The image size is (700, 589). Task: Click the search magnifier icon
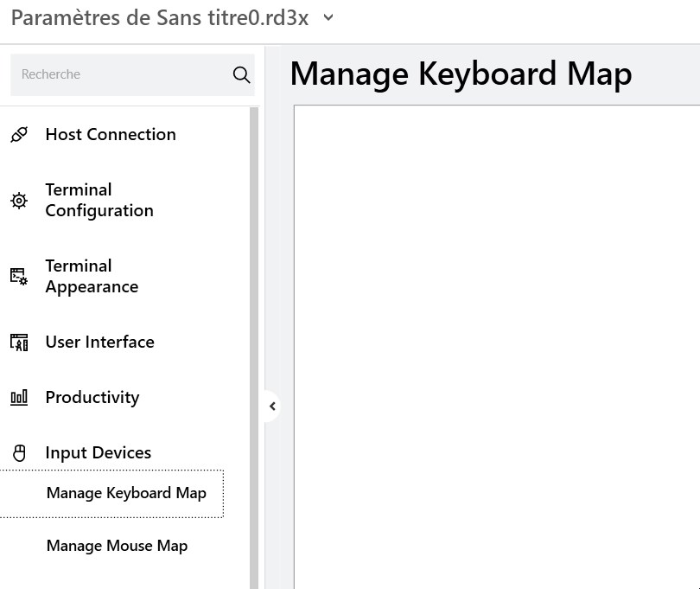[241, 74]
